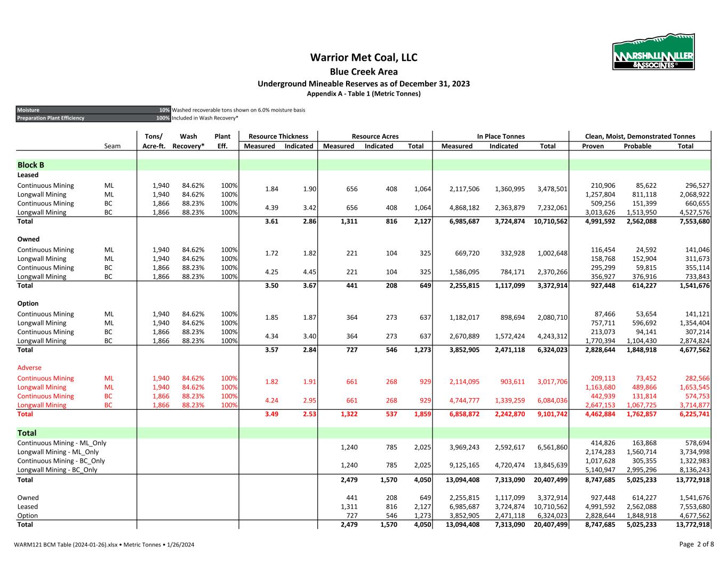Click the green Total section header
The width and height of the screenshot is (728, 563).
tap(27, 433)
